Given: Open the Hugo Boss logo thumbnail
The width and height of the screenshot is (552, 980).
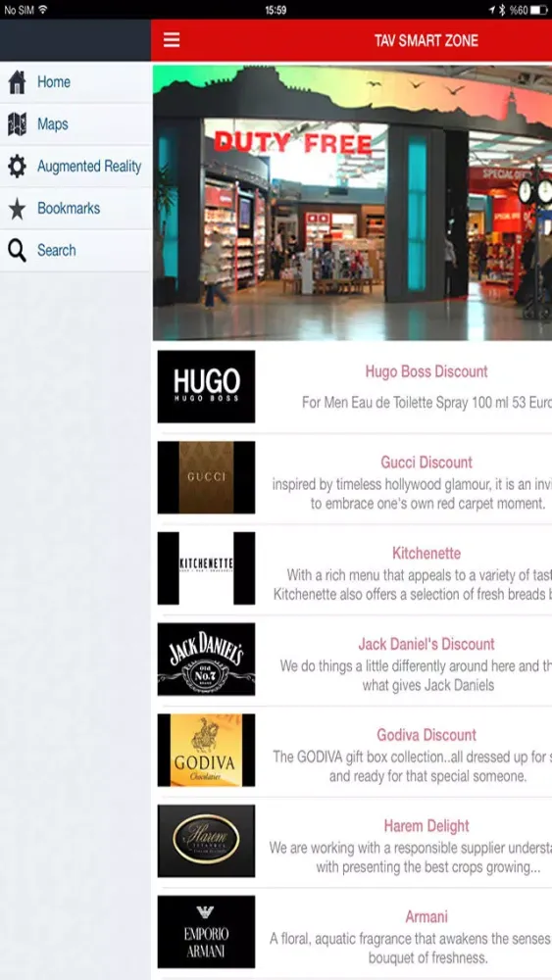Looking at the screenshot, I should click(x=206, y=386).
